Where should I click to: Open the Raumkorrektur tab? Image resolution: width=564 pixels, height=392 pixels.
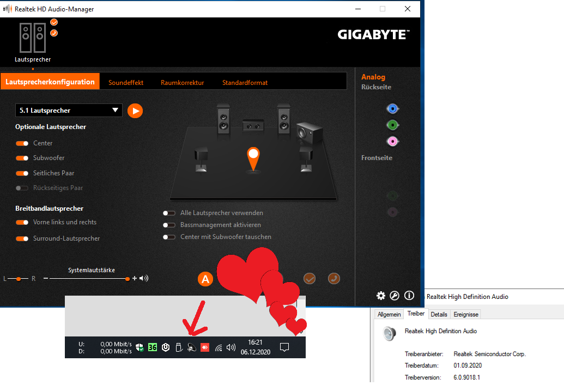tap(183, 83)
